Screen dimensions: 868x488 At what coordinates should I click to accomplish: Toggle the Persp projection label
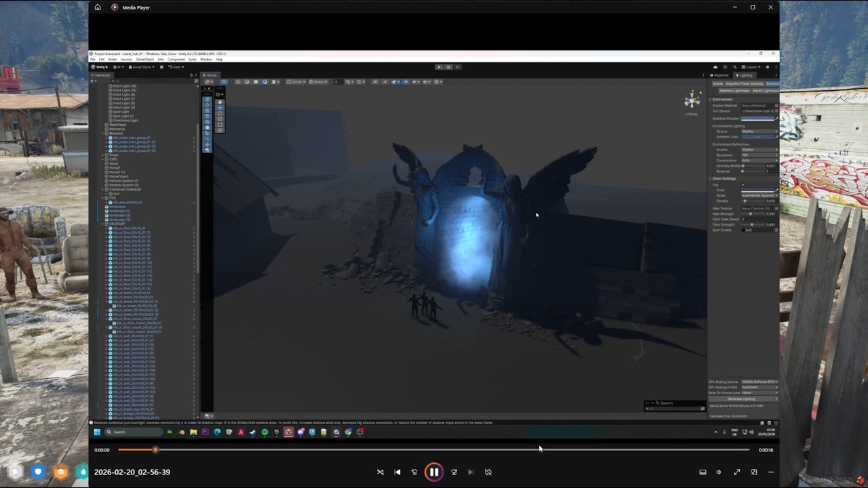pyautogui.click(x=691, y=114)
